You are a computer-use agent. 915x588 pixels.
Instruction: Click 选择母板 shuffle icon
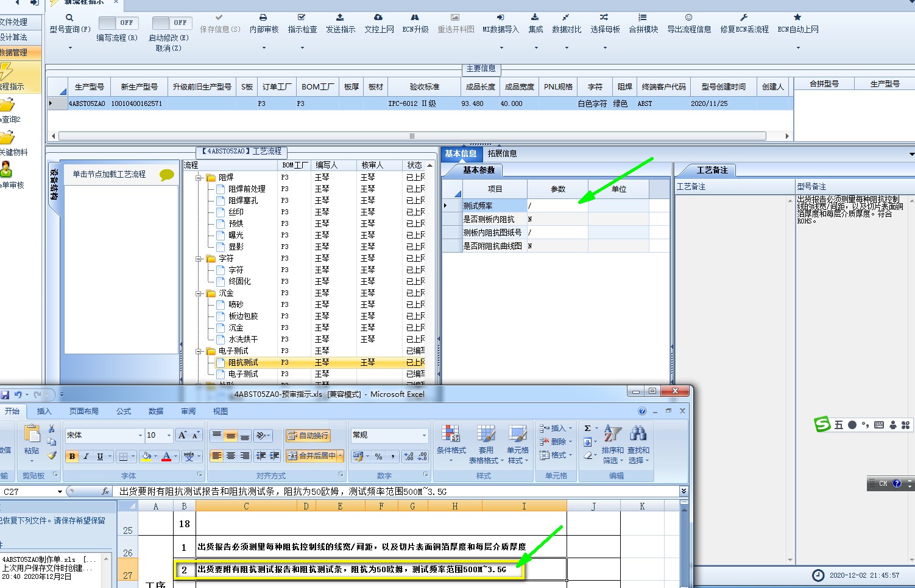point(604,18)
